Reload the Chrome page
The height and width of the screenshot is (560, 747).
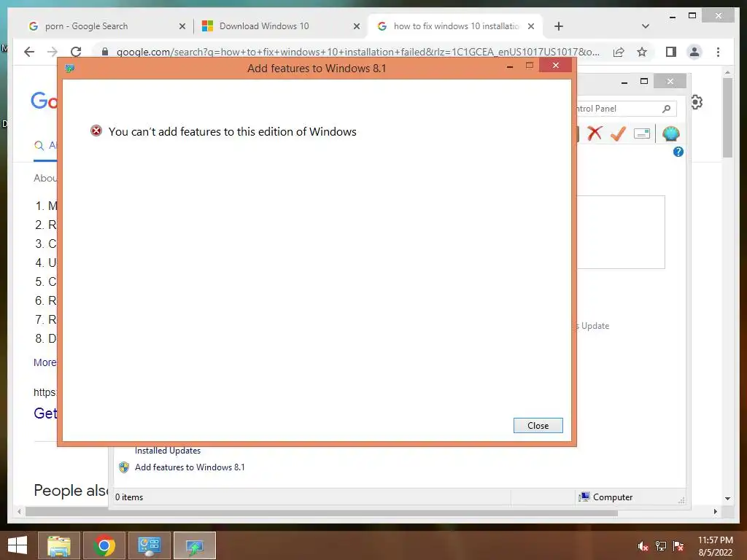(76, 52)
